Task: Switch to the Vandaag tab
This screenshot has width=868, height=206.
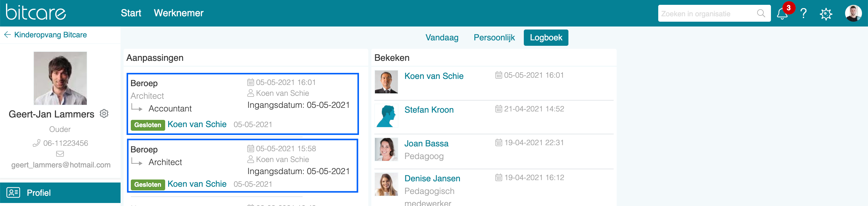Action: point(442,37)
